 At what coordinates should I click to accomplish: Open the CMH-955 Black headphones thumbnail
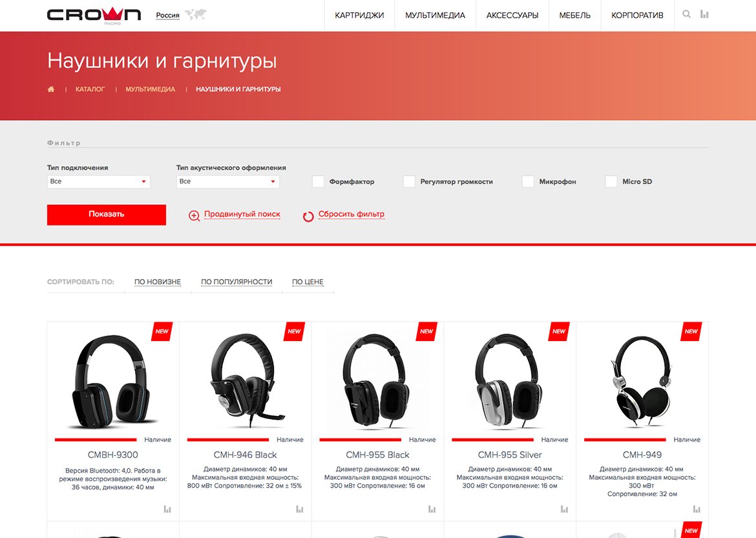pos(377,380)
